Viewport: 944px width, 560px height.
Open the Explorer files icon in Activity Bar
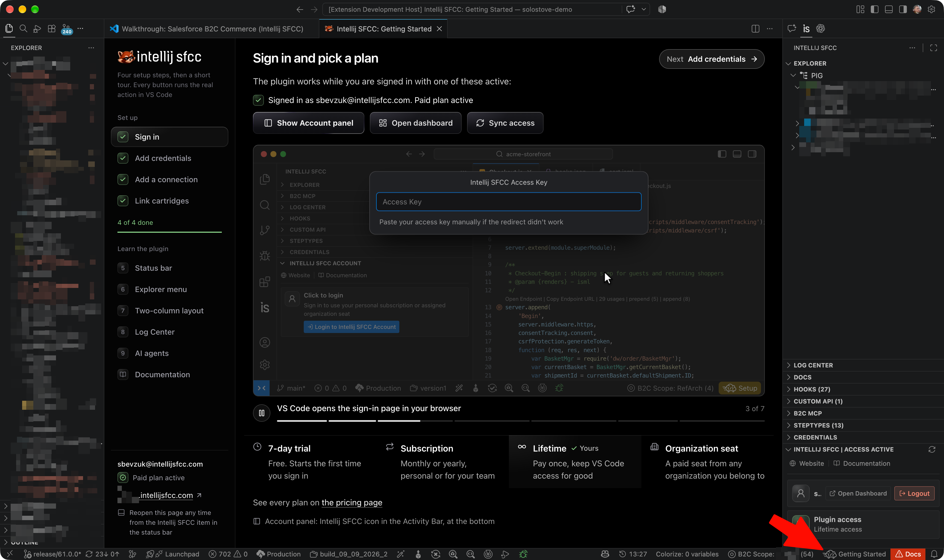(10, 29)
